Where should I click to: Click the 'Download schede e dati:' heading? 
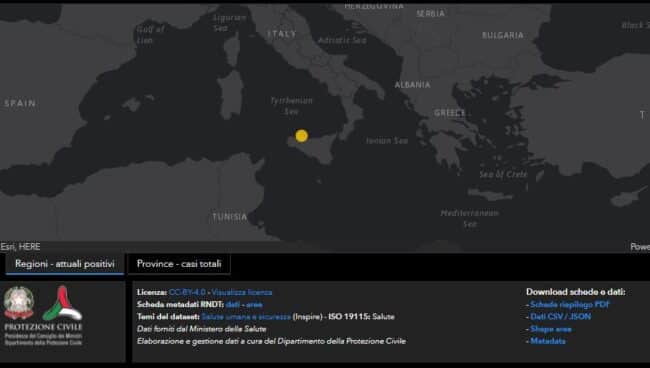[x=575, y=292]
